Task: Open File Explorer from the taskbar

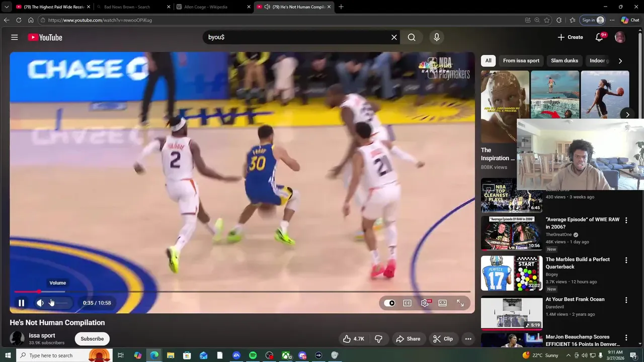Action: pyautogui.click(x=170, y=355)
